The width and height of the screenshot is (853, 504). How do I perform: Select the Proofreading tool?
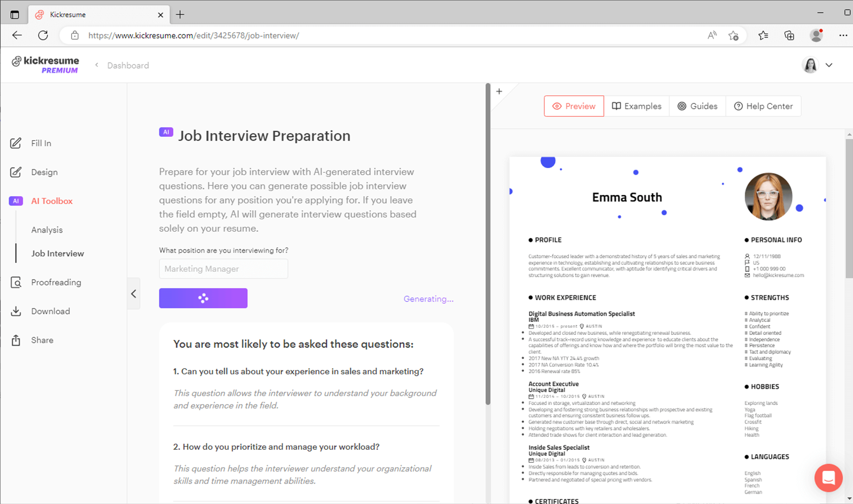[56, 282]
